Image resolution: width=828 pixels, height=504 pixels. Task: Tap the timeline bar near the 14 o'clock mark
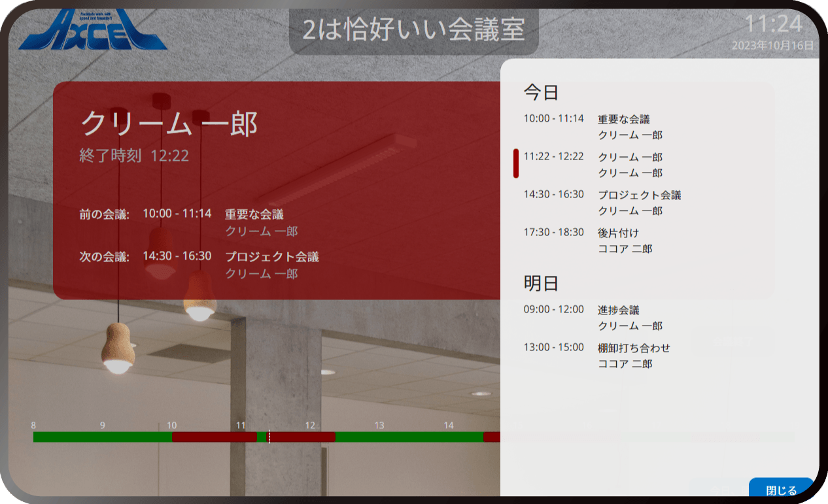click(449, 436)
